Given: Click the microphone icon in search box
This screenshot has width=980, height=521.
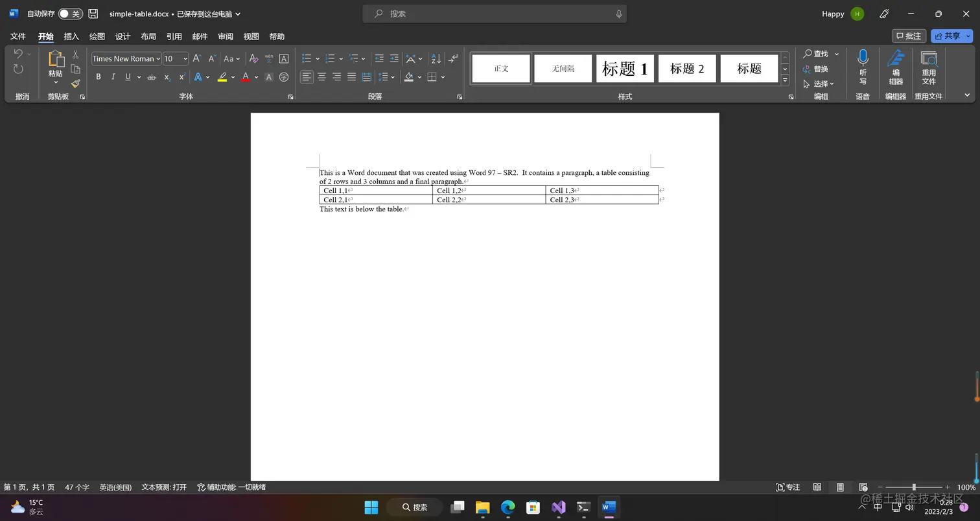Looking at the screenshot, I should click(619, 14).
